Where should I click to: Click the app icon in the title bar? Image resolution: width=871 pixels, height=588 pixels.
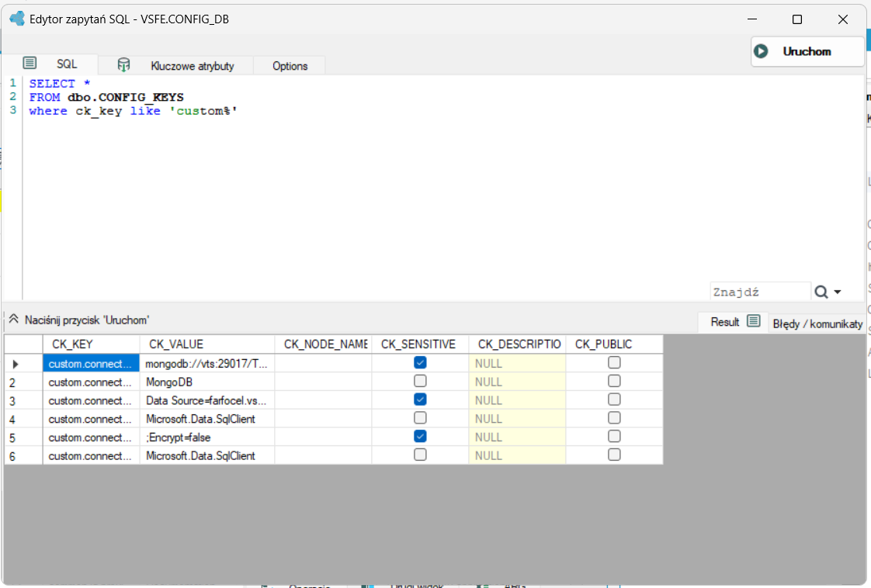[17, 19]
